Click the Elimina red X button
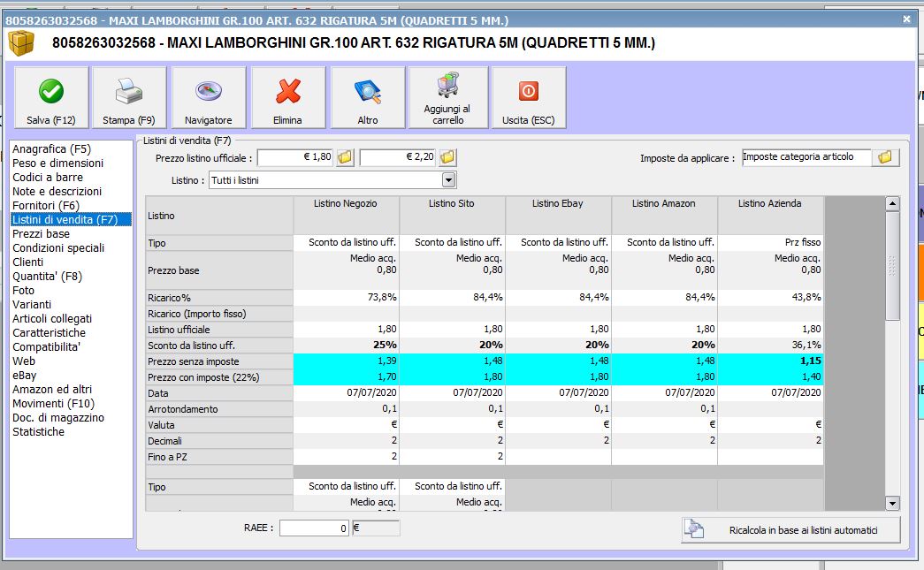924x570 pixels. (288, 97)
